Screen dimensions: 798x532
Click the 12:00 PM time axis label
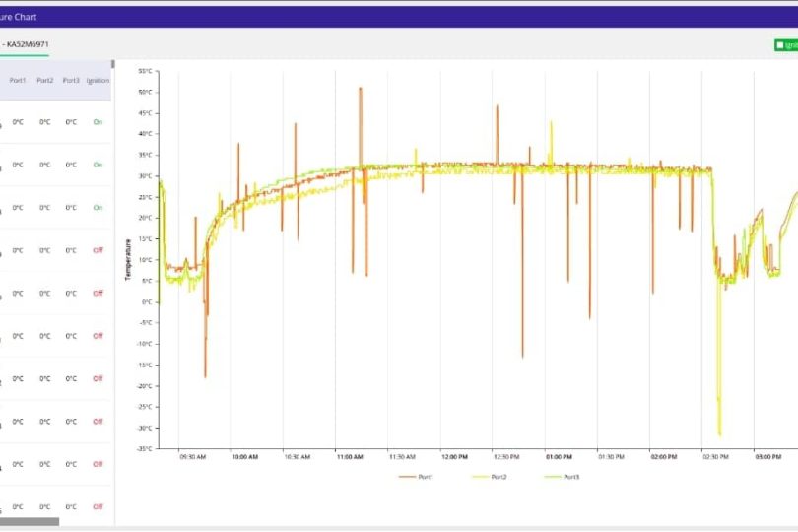click(454, 457)
